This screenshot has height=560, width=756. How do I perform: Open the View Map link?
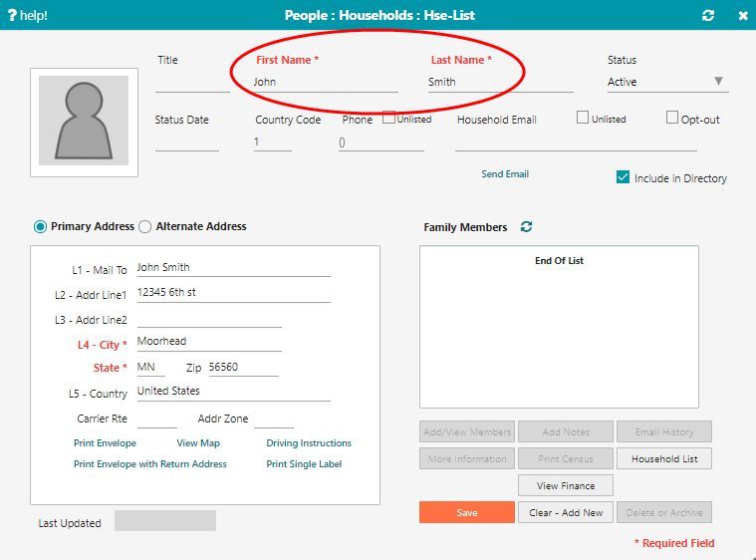[197, 442]
